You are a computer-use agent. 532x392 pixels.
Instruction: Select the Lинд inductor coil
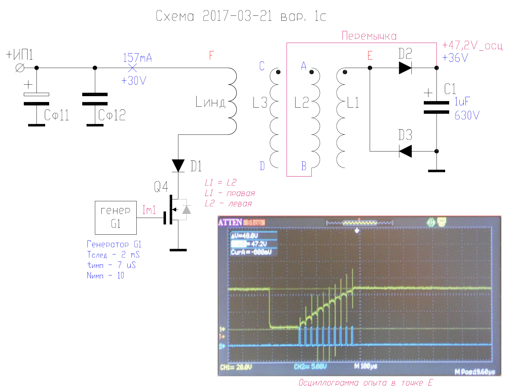(x=232, y=101)
